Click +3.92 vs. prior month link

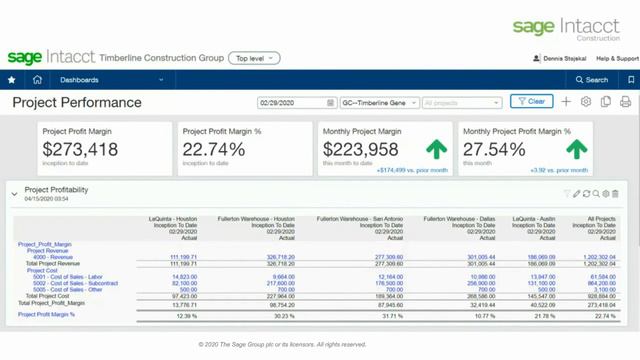point(559,170)
